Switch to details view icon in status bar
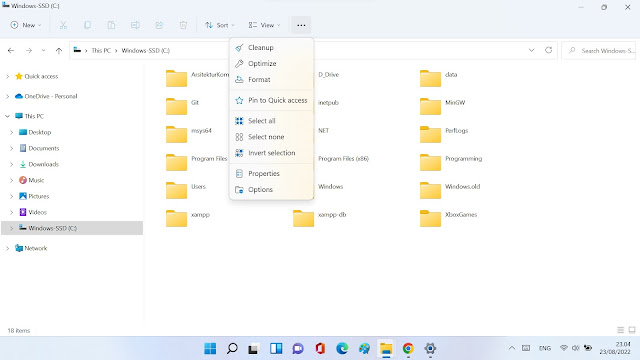Viewport: 640px width, 360px height. [x=620, y=330]
